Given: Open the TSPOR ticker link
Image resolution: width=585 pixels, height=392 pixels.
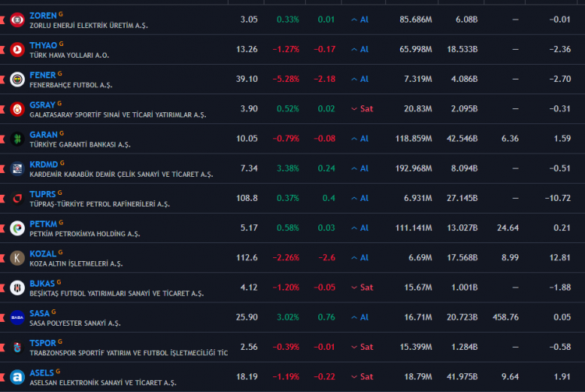Looking at the screenshot, I should pos(43,343).
